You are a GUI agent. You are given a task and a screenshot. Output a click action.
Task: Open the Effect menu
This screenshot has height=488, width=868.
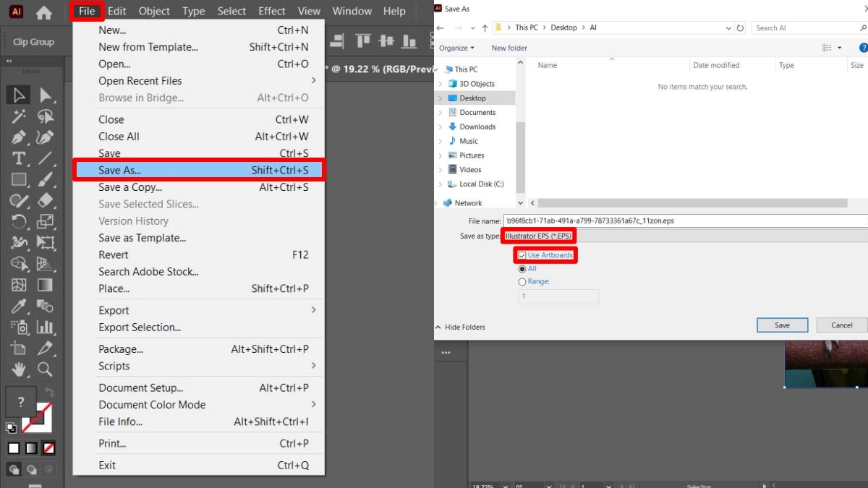272,11
